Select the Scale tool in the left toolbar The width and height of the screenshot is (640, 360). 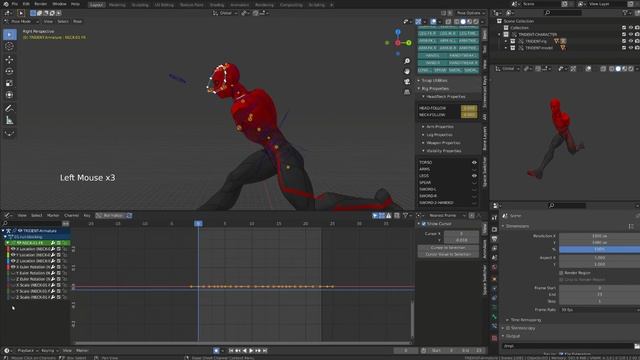pos(9,83)
